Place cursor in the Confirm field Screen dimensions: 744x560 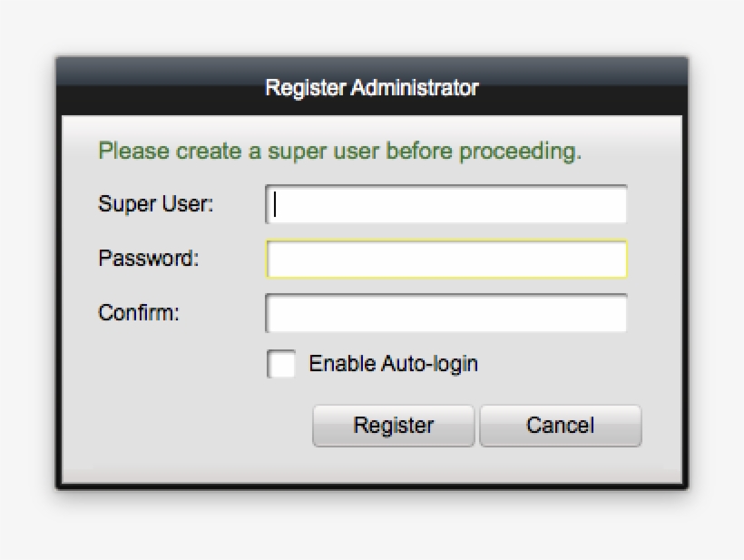pyautogui.click(x=445, y=312)
